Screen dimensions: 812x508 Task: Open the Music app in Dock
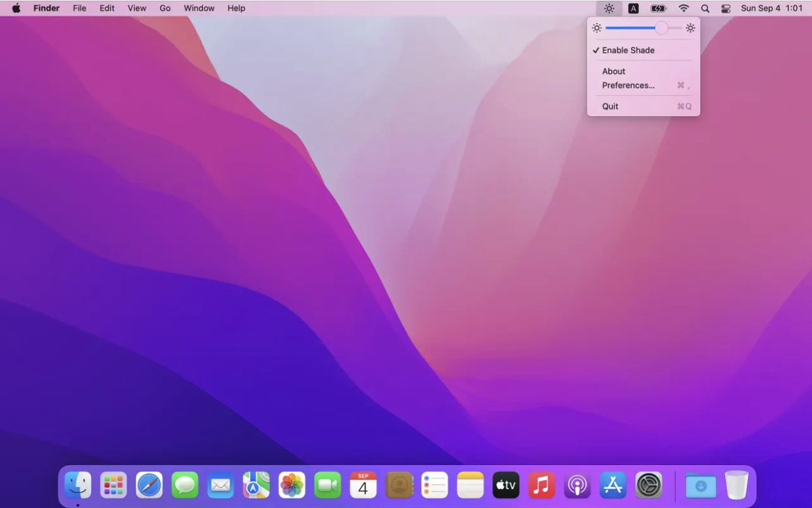point(541,485)
